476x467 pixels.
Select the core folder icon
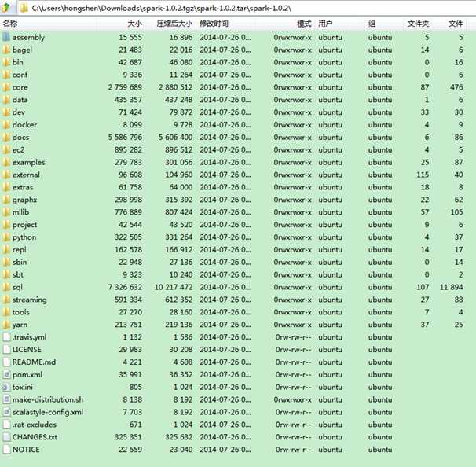(x=6, y=87)
